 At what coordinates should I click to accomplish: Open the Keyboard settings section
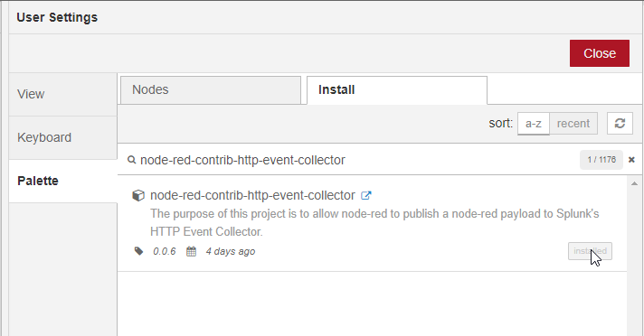62,137
